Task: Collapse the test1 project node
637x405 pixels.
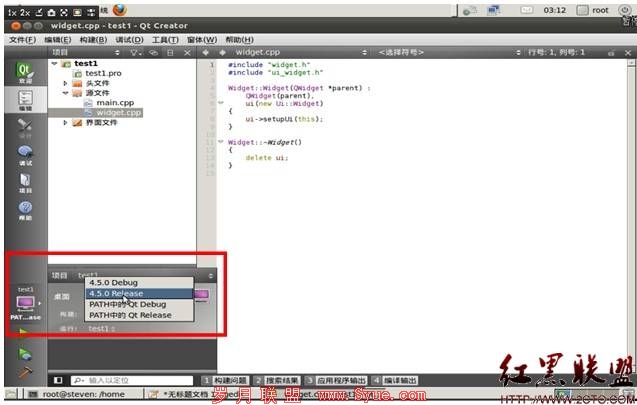Action: [54, 64]
